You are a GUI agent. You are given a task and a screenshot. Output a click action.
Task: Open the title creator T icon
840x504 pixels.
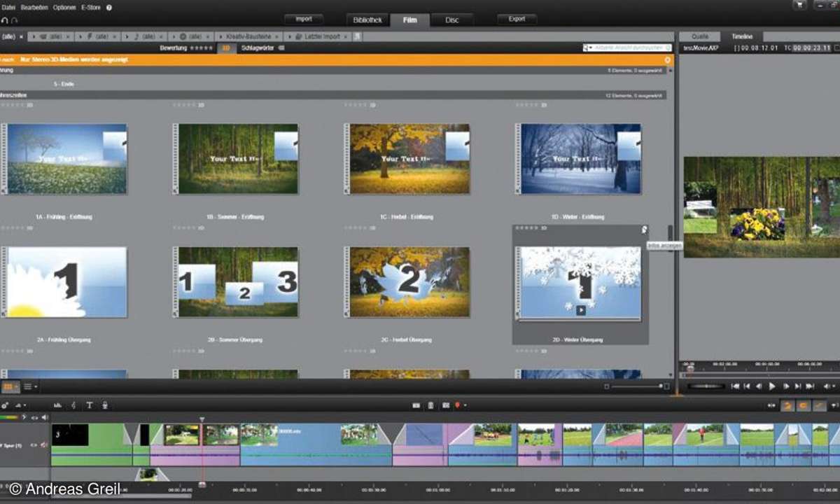89,405
